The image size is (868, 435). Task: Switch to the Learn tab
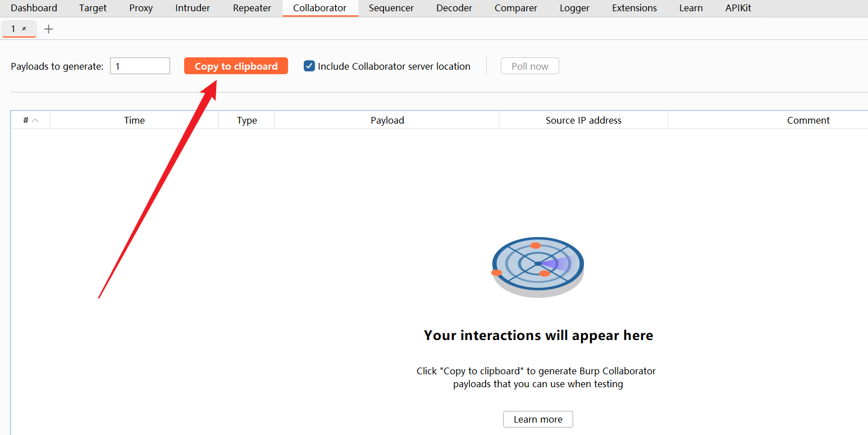pos(691,8)
